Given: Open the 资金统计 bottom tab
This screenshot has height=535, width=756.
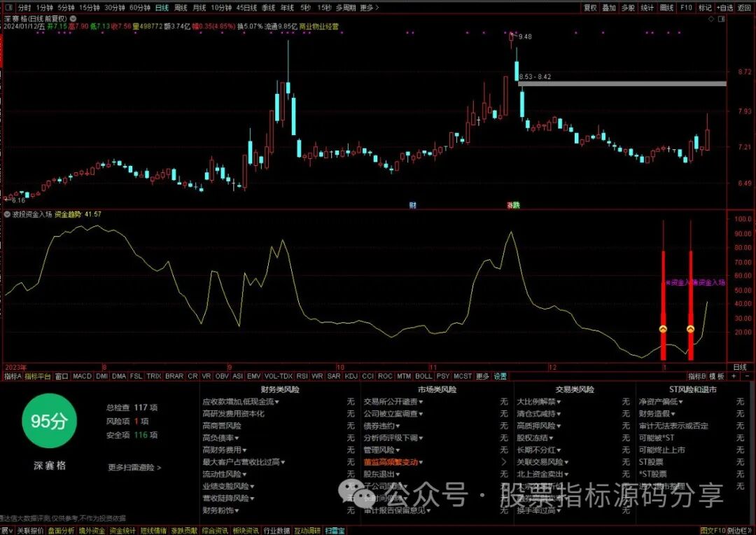Looking at the screenshot, I should click(122, 531).
